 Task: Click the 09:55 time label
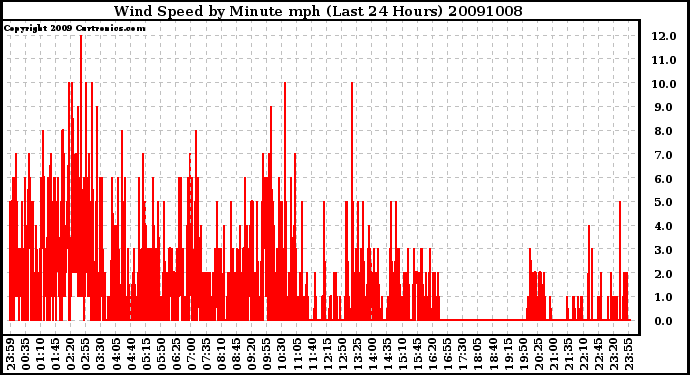point(267,355)
